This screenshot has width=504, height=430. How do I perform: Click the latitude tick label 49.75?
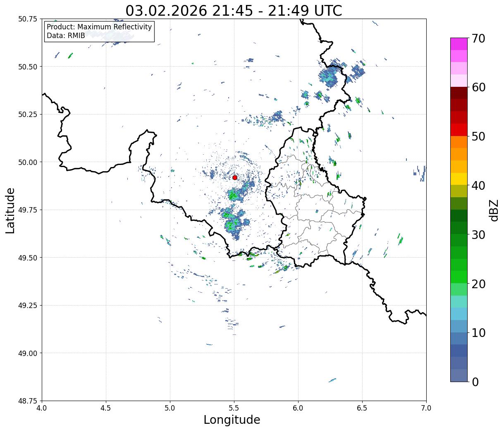click(28, 210)
